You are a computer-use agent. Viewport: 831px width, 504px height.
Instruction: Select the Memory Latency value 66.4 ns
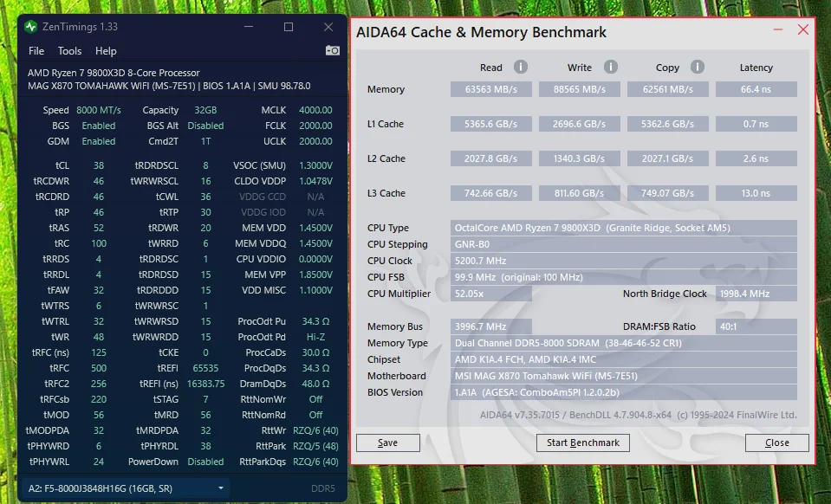click(x=756, y=89)
